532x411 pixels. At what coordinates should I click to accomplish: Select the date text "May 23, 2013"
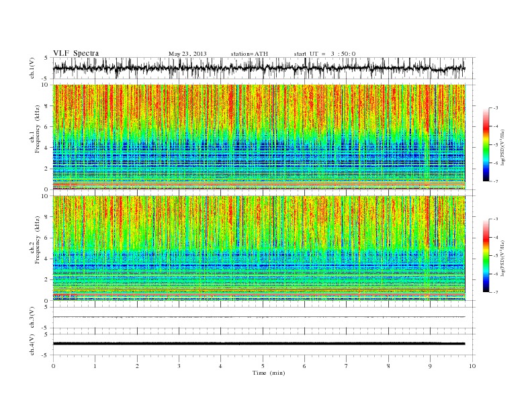(187, 54)
